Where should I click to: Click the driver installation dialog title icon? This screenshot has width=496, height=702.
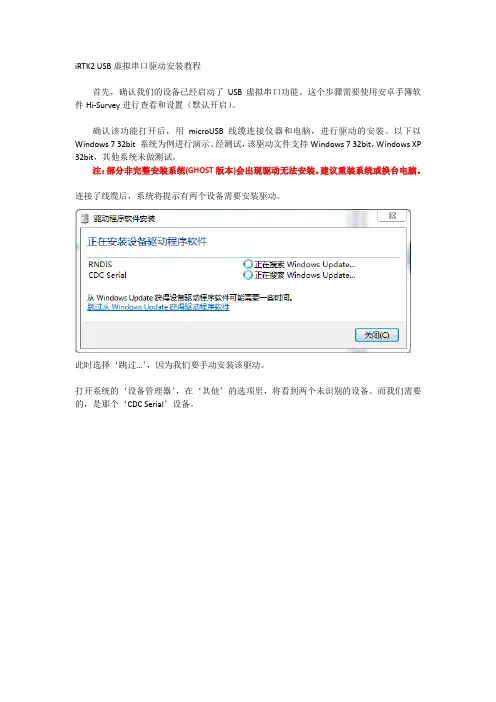pyautogui.click(x=85, y=218)
